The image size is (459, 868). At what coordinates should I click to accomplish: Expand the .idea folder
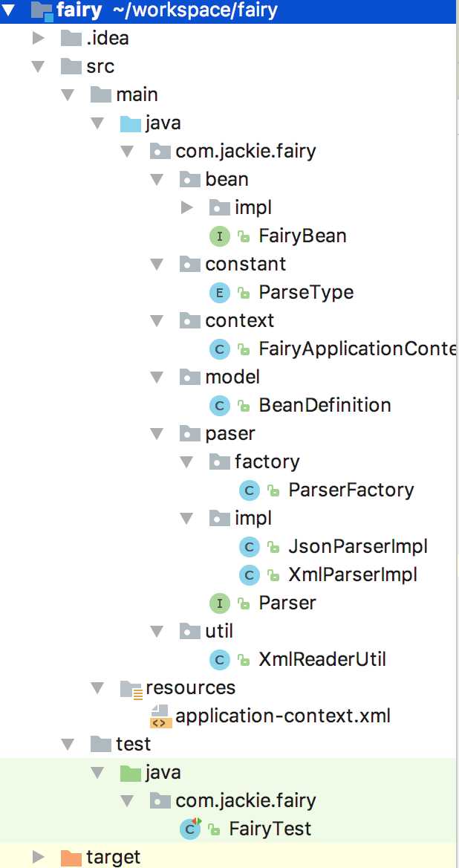point(38,38)
